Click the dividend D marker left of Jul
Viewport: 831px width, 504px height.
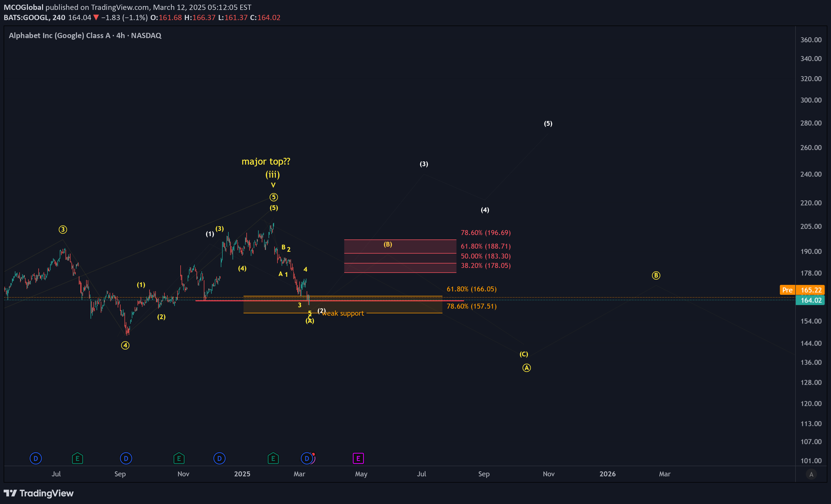[x=36, y=458]
